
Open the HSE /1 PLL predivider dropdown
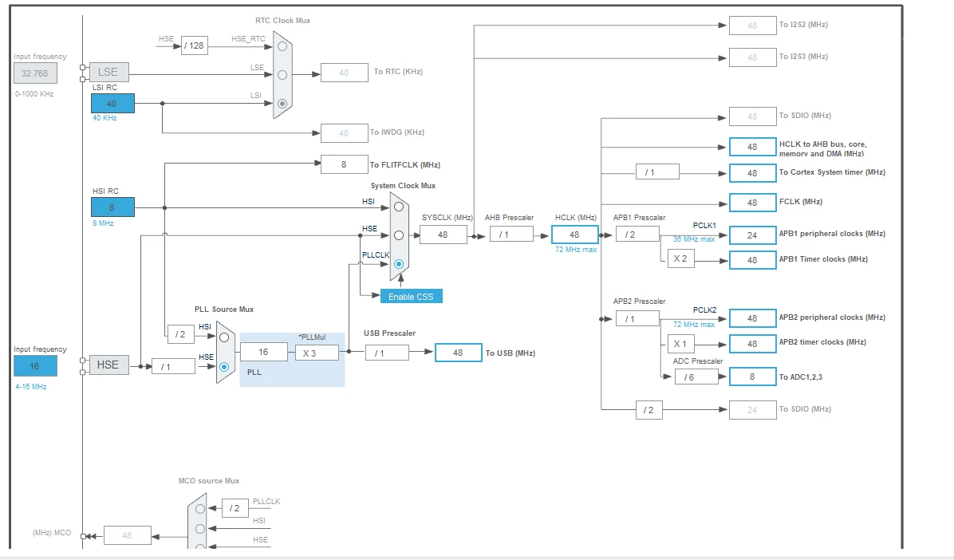tap(173, 366)
